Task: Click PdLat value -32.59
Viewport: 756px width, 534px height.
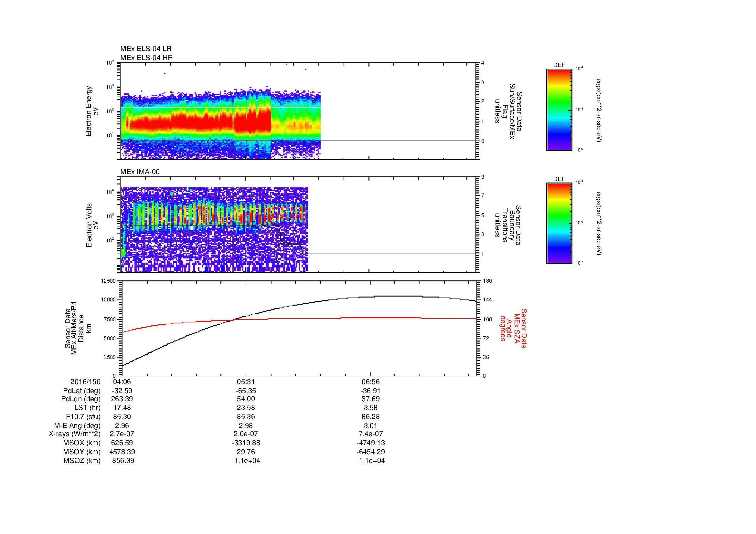Action: (122, 391)
